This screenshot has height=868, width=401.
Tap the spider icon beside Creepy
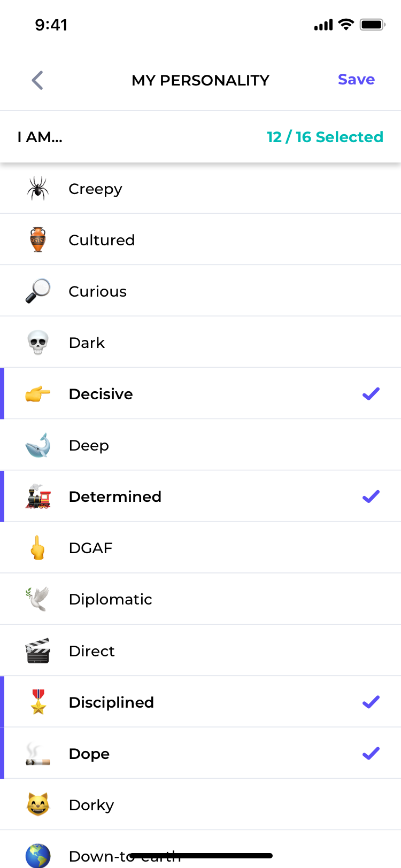tap(38, 189)
